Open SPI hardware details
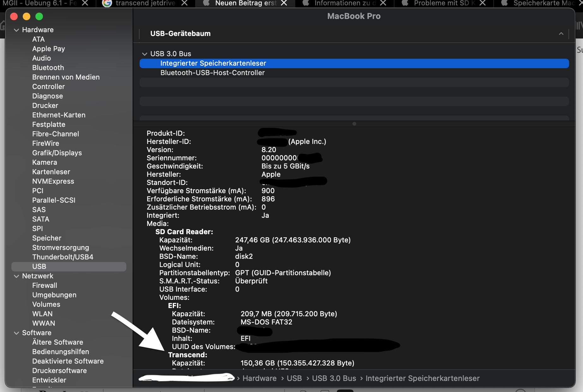Viewport: 583px width, 392px height. click(38, 229)
